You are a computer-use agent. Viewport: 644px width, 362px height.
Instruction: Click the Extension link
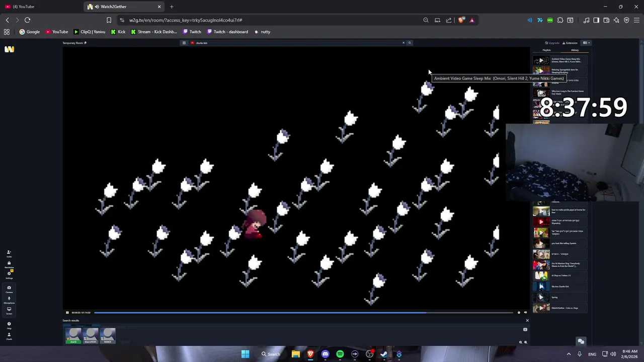pyautogui.click(x=570, y=43)
